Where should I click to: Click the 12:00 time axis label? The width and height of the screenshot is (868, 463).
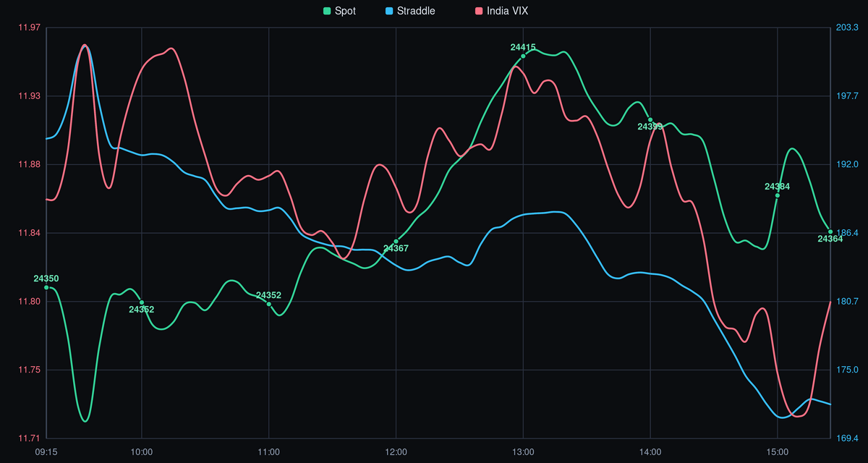click(x=396, y=451)
